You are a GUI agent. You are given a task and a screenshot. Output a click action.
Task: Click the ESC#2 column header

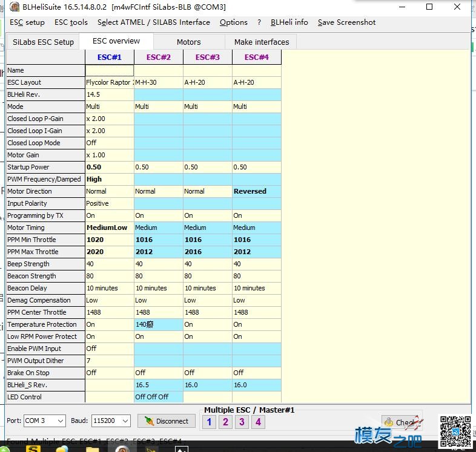pyautogui.click(x=159, y=57)
